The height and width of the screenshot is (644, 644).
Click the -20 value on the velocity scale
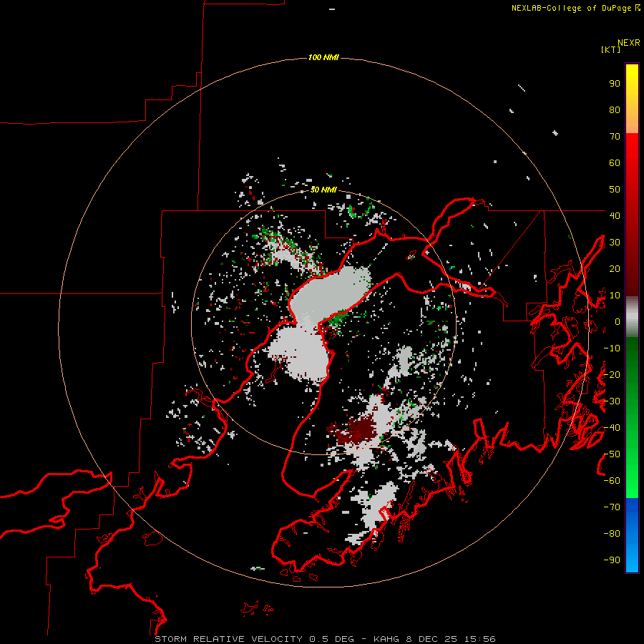612,375
